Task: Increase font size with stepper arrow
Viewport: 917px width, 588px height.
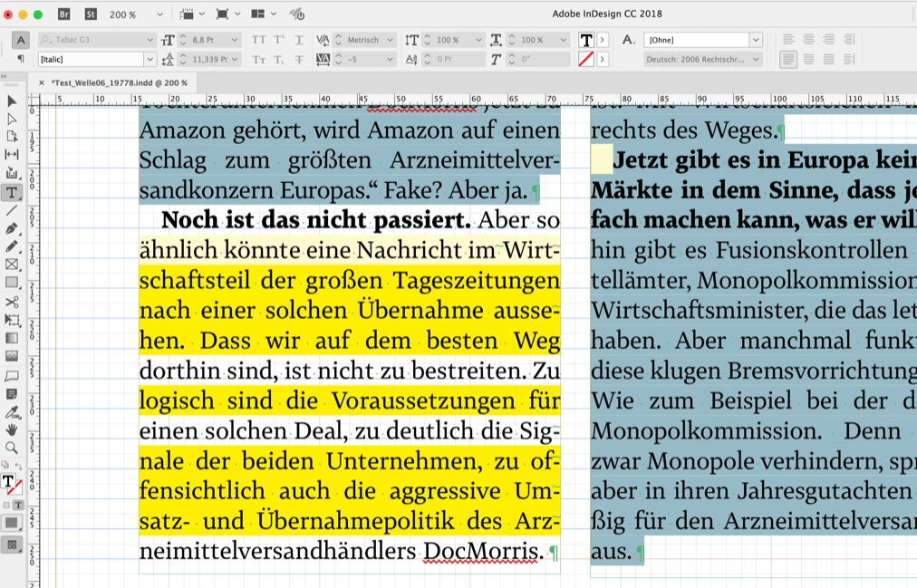Action: pos(183,37)
